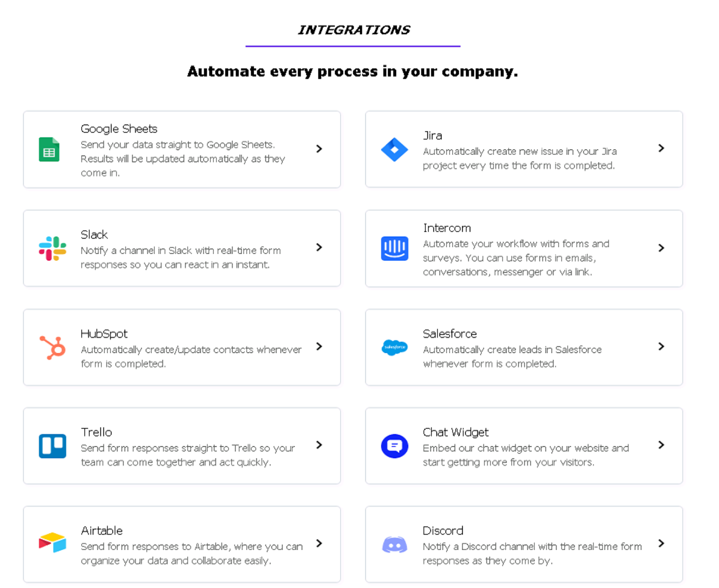Expand the Jira integration chevron arrow

point(661,148)
